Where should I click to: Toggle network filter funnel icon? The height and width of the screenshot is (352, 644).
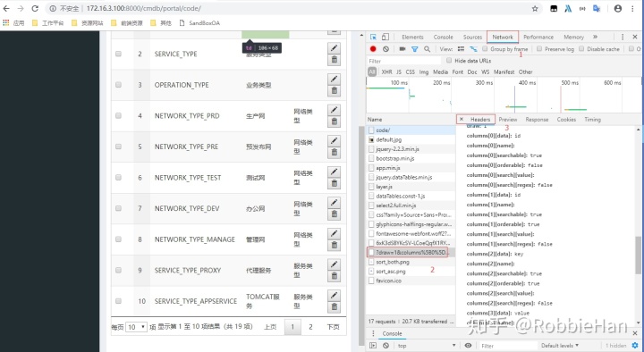click(415, 49)
